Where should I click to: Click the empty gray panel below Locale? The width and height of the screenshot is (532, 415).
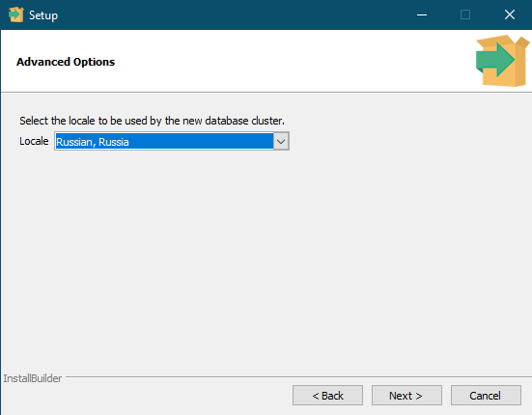click(x=265, y=258)
